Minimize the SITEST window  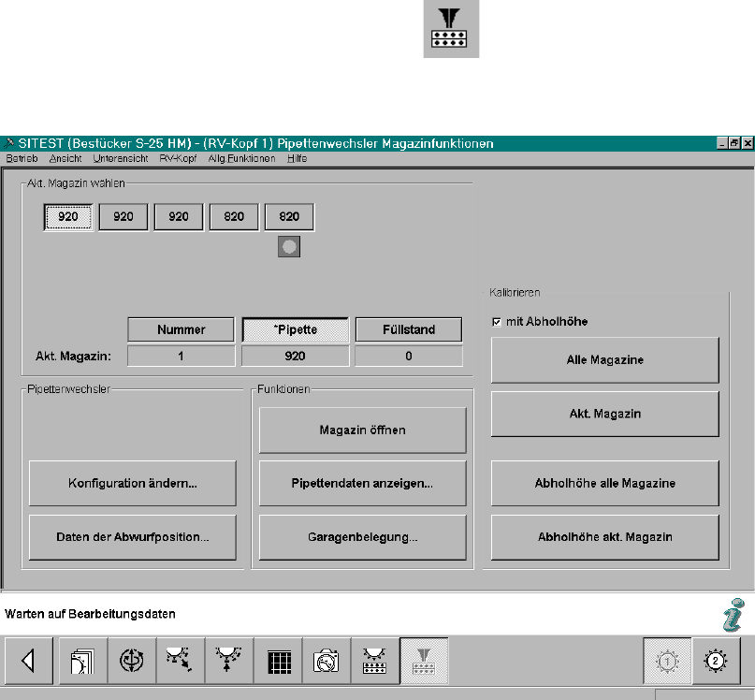click(x=722, y=143)
